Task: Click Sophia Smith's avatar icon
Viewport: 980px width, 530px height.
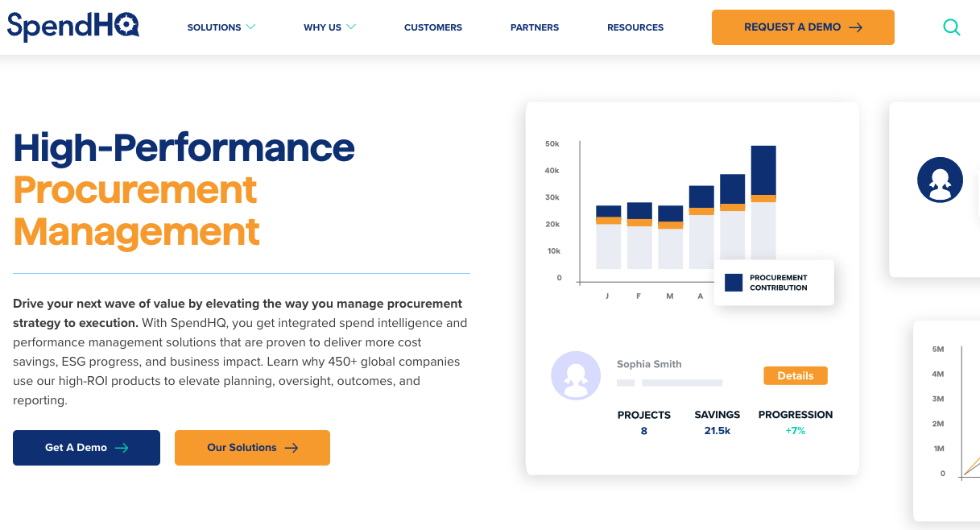Action: point(576,375)
